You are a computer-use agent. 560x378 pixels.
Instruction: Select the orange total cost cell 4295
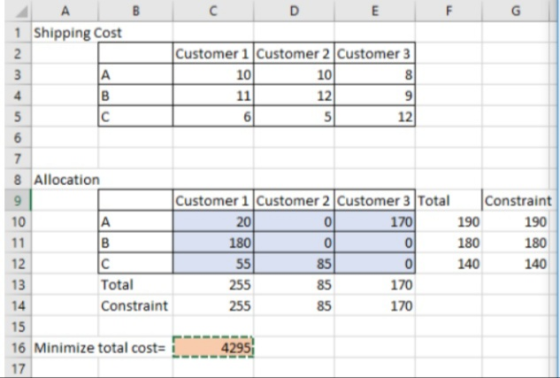213,347
